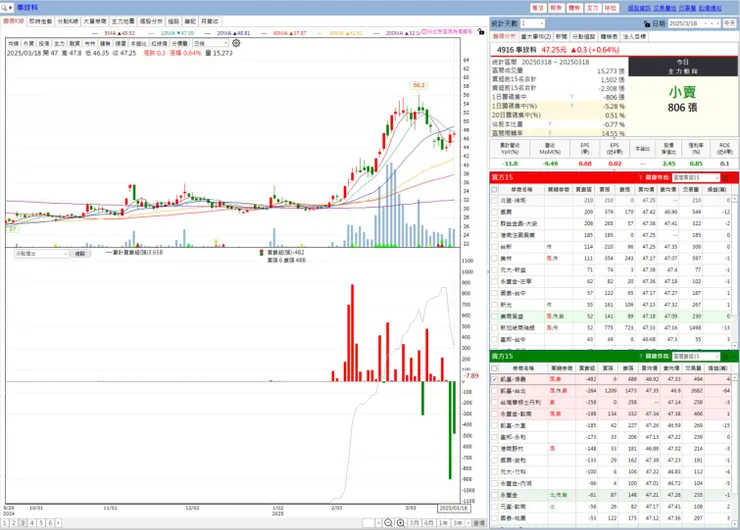Click the 4916 事欣科 stock title
This screenshot has width=740, height=530.
517,50
